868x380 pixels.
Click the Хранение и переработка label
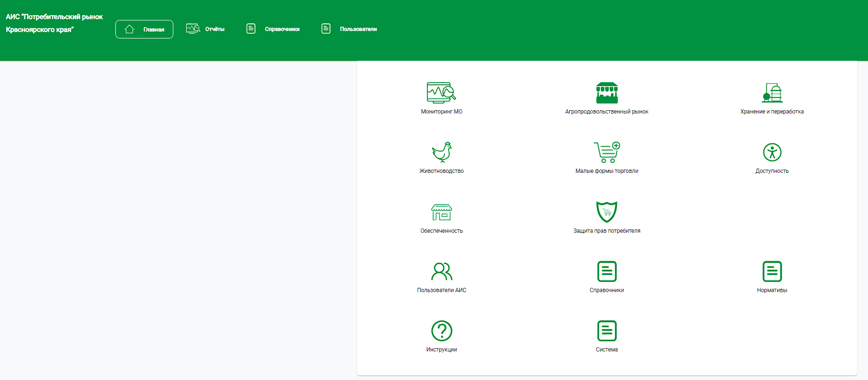click(772, 112)
